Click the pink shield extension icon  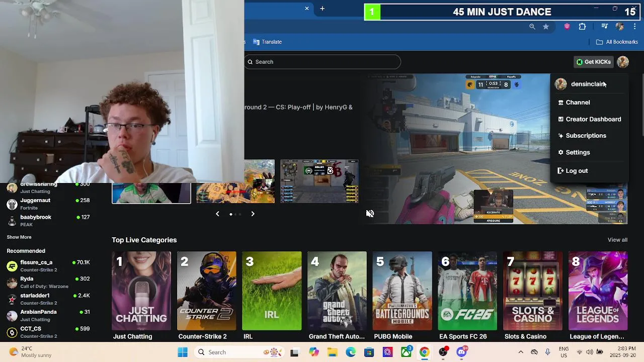(x=567, y=27)
